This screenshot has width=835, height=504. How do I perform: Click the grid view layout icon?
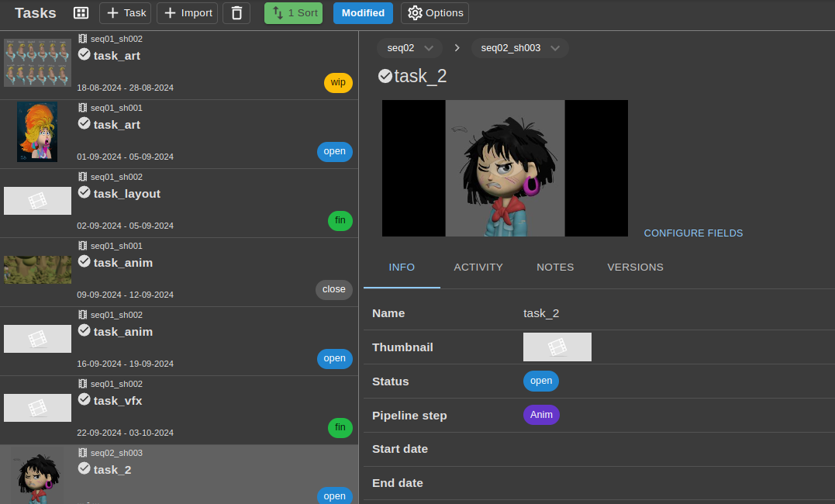81,13
